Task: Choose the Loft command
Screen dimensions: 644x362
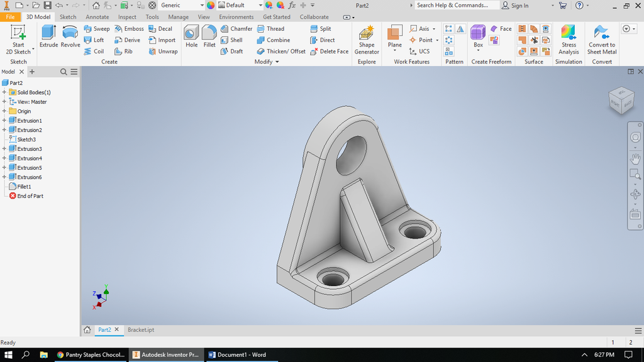Action: pos(94,40)
